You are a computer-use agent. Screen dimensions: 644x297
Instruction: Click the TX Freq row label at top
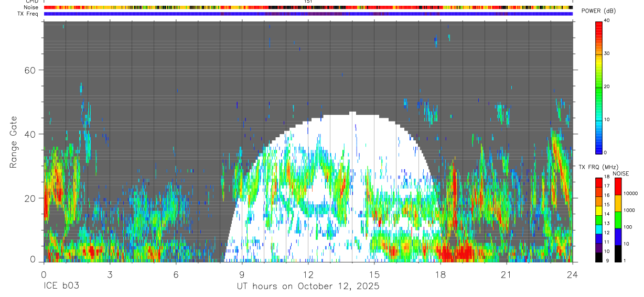tap(28, 14)
